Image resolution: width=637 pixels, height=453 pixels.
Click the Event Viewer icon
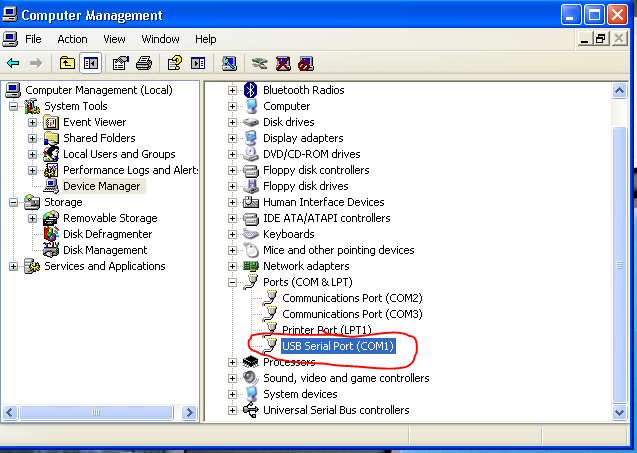[51, 122]
